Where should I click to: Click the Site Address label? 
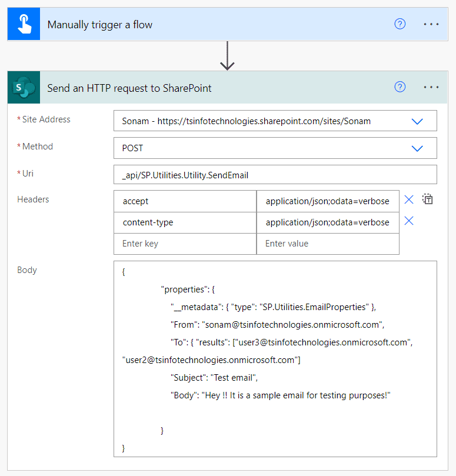click(x=46, y=119)
